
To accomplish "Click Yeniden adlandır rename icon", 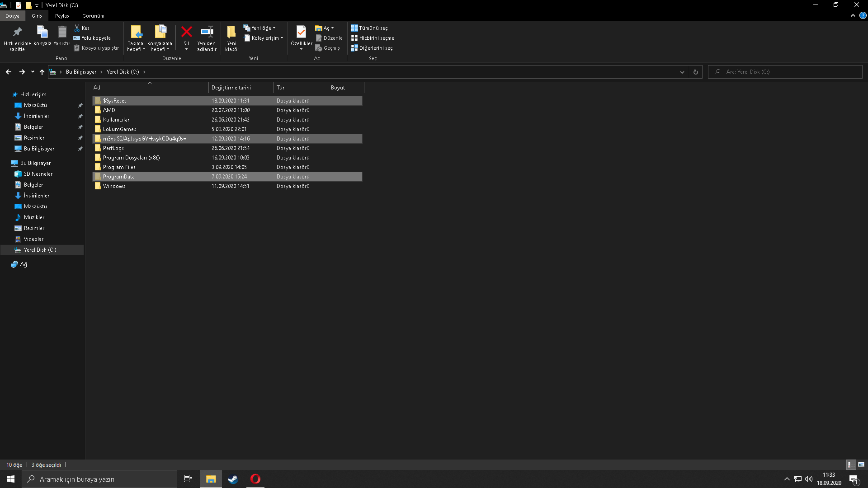I will [x=207, y=32].
